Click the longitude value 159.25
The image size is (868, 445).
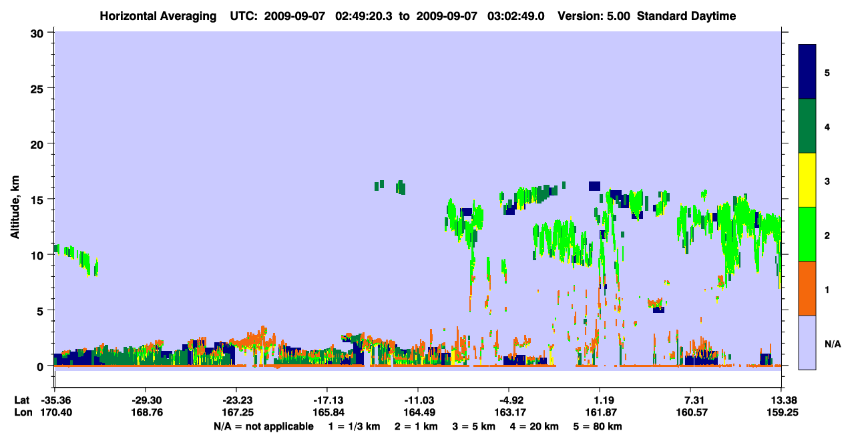point(781,412)
